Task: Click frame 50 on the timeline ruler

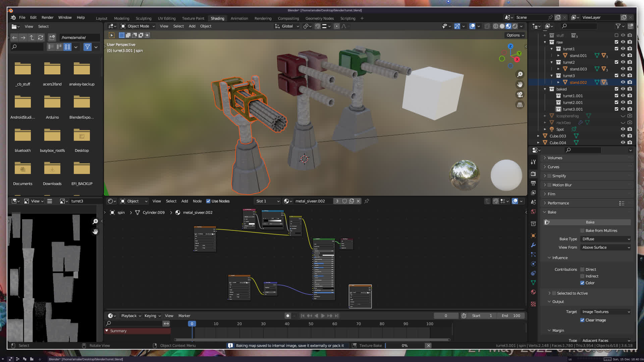Action: [x=311, y=324]
